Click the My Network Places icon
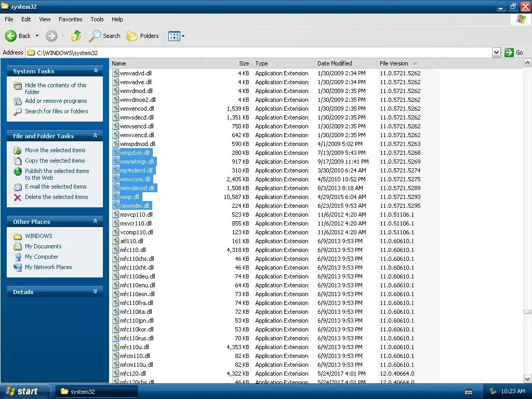 click(18, 268)
